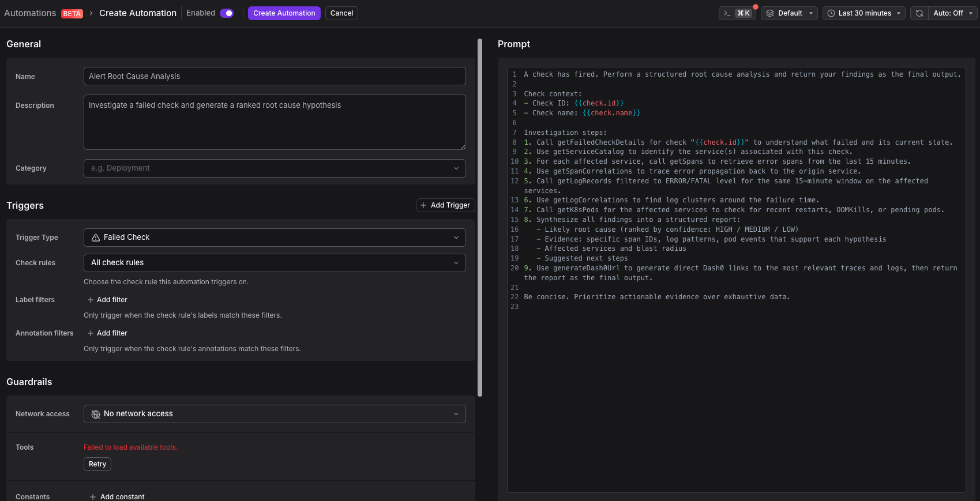
Task: Click the 'Check context:' line in prompt
Action: pyautogui.click(x=553, y=94)
